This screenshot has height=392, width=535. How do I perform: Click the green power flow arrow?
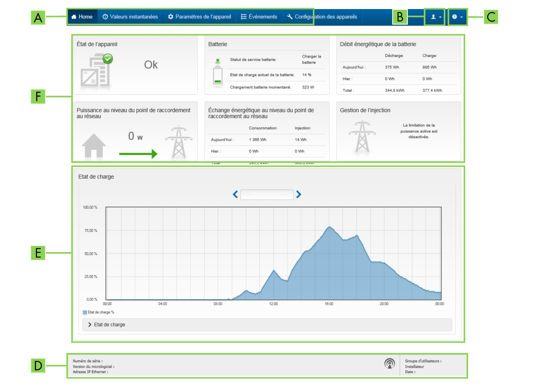138,154
